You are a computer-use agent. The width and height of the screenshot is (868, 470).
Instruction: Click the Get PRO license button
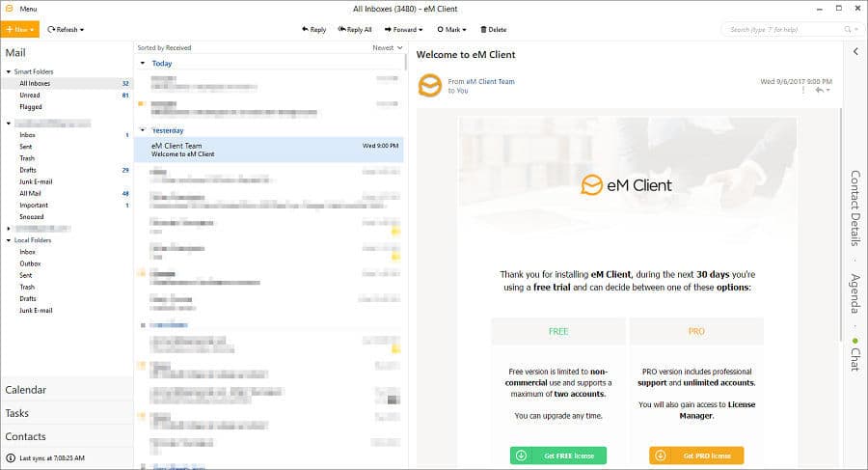pyautogui.click(x=696, y=456)
